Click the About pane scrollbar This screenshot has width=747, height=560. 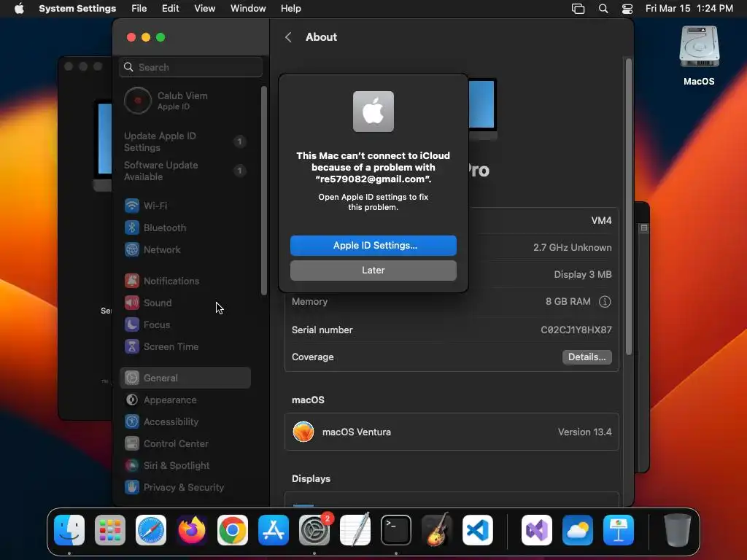[x=628, y=206]
